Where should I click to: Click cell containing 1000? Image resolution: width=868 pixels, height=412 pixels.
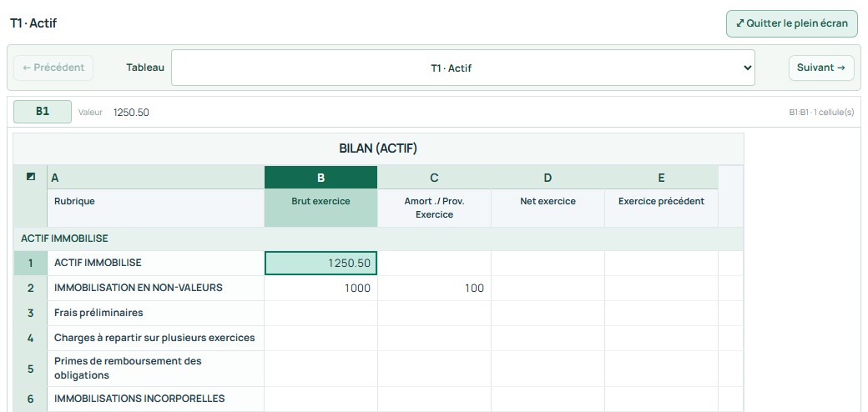point(321,288)
